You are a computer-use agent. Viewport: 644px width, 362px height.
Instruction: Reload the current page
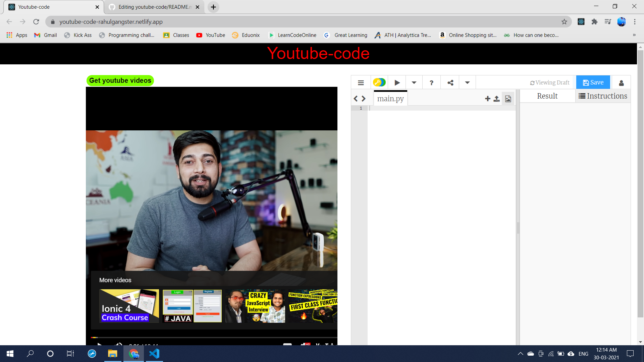(36, 22)
